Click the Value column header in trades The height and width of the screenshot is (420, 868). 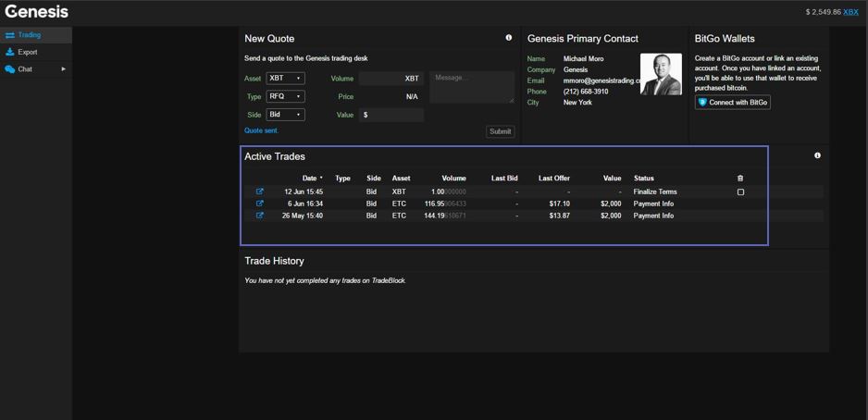tap(613, 179)
